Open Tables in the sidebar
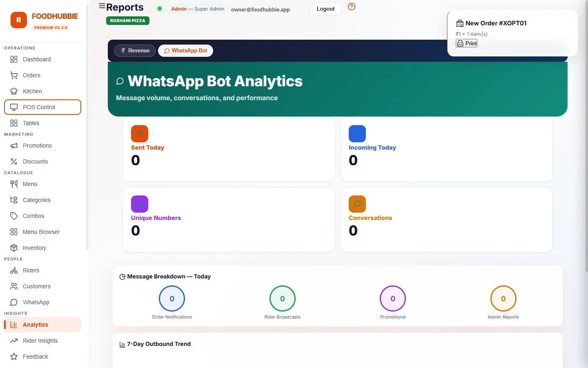 pos(42,123)
